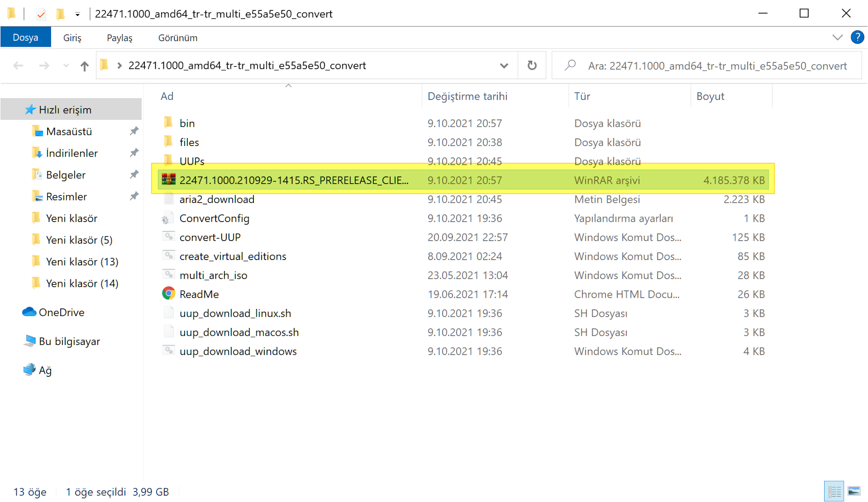Open the Dosya menu tab
Screen dimensions: 868x502
[x=25, y=37]
